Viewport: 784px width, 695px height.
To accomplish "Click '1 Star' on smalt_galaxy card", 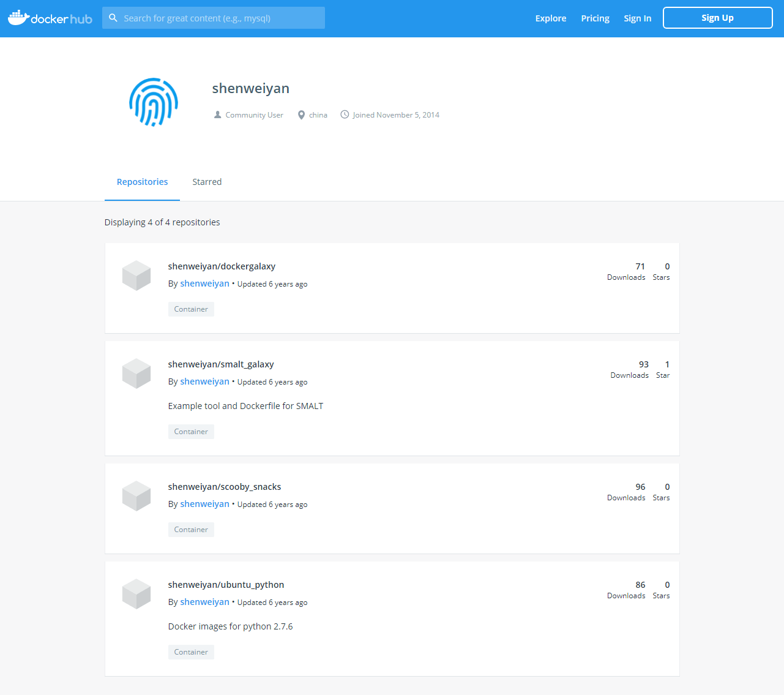I will point(663,369).
